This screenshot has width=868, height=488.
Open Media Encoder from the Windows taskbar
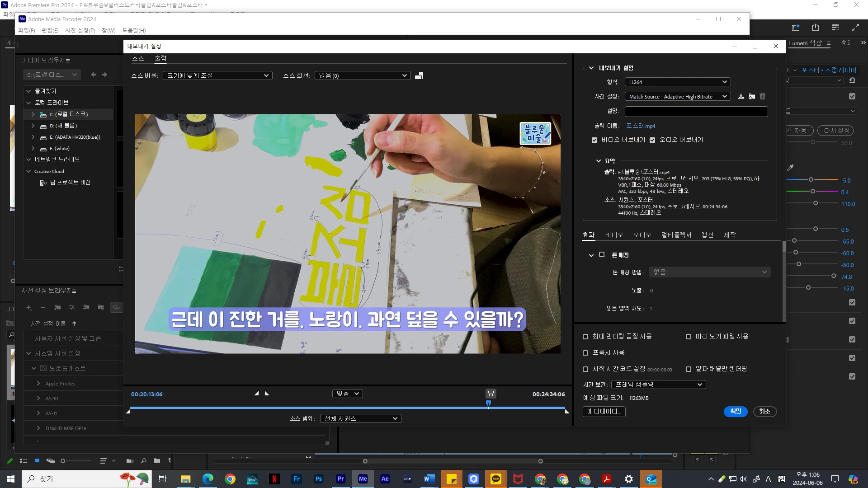[363, 479]
